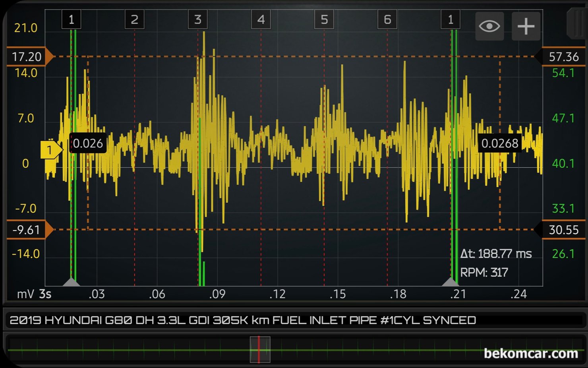588x368 pixels.
Task: Select the yellow channel 1 marker
Action: click(50, 150)
